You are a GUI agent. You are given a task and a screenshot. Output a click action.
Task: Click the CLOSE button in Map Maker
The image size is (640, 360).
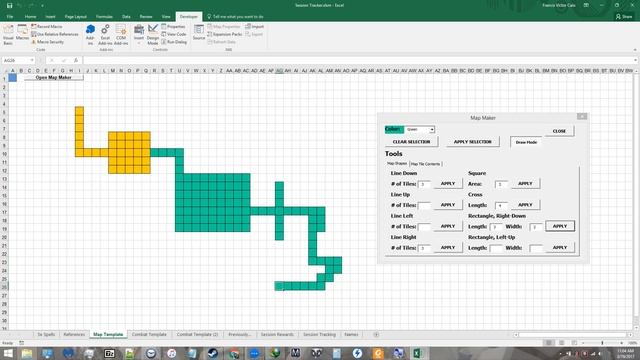pos(559,131)
